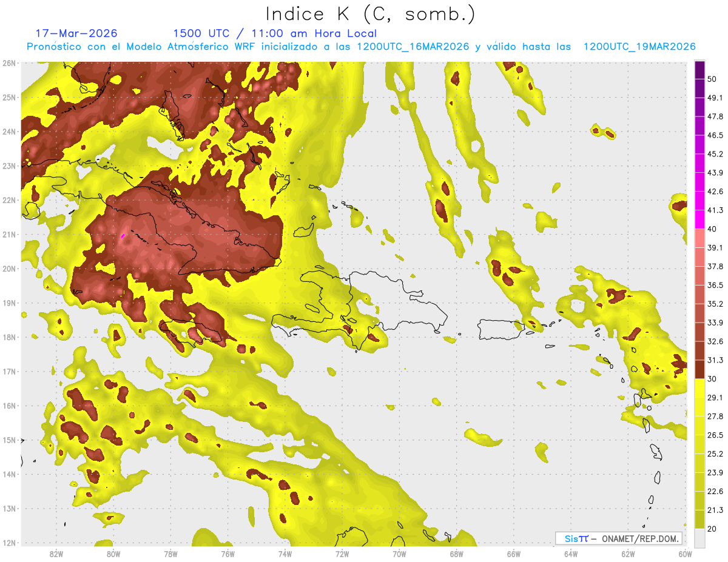Viewport: 728px width, 562px height.
Task: Click the latitude label '18N'
Action: tap(9, 337)
